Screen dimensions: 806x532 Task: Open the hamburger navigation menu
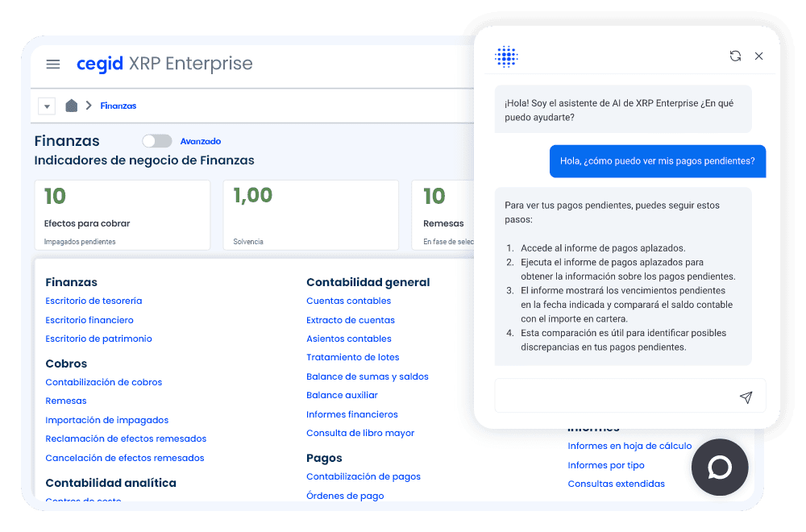tap(53, 64)
